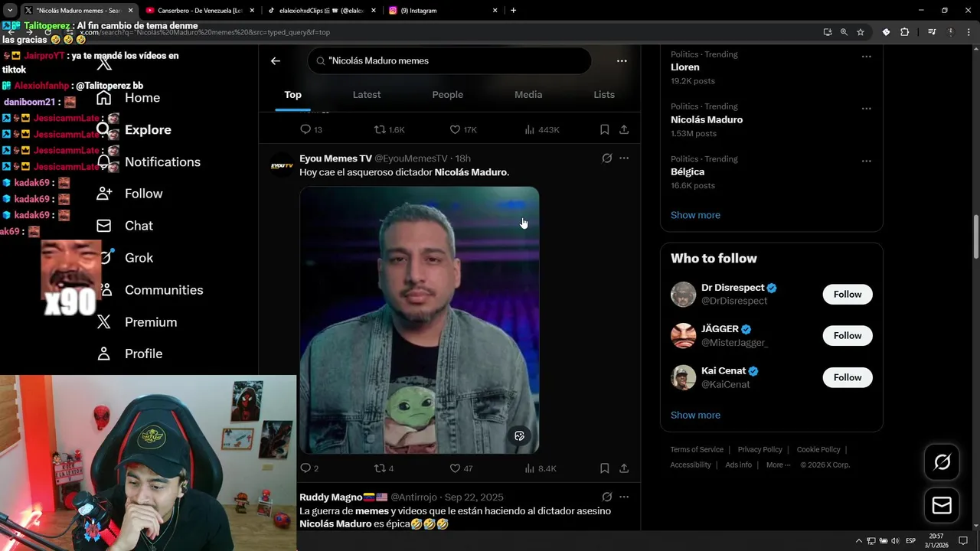The image size is (980, 551).
Task: Switch to the Instagram browser tab
Action: (x=443, y=11)
